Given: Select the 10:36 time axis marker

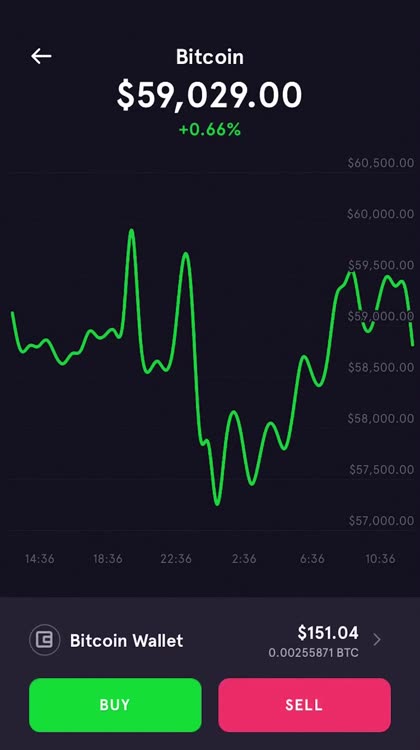Looking at the screenshot, I should tap(380, 558).
